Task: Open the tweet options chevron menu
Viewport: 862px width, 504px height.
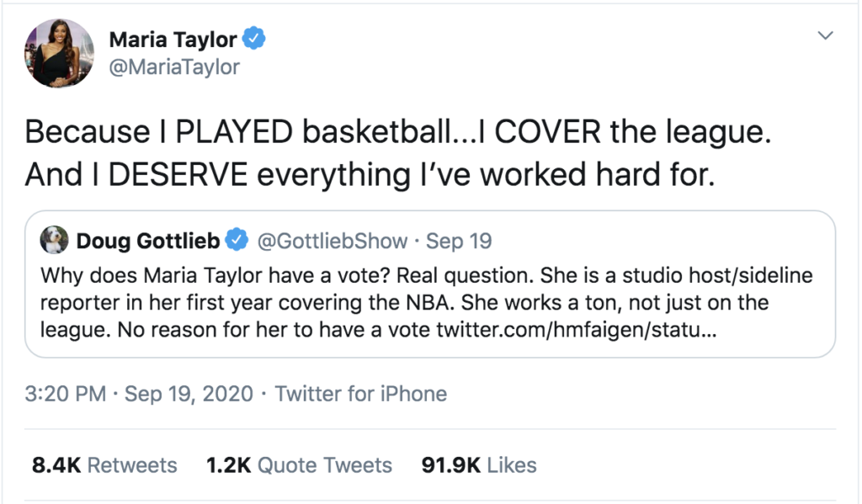Action: [826, 36]
